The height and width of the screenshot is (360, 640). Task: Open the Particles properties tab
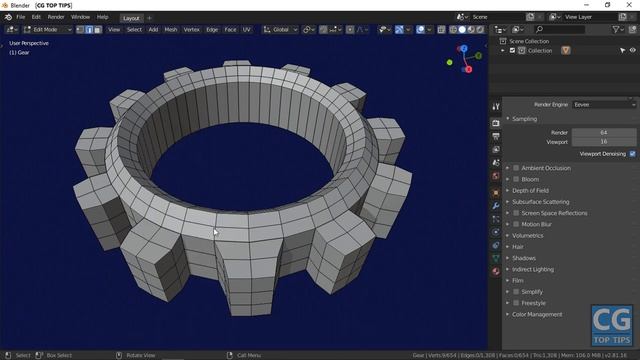496,219
